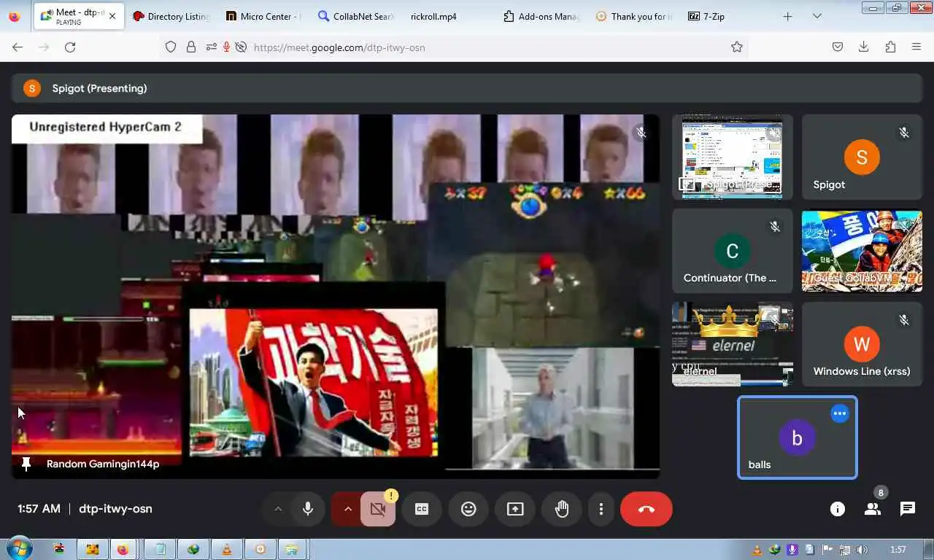Click the muted mic icon on Continuator tile

pos(775,227)
